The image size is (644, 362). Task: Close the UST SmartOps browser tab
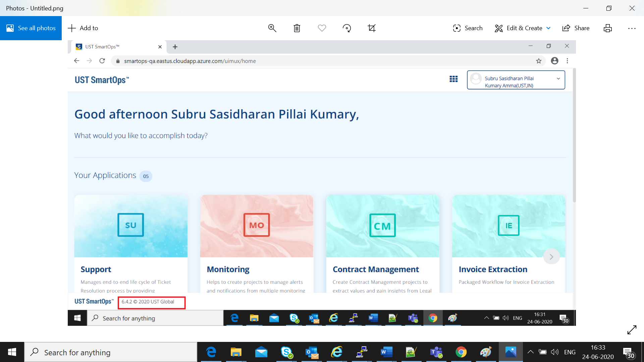click(x=160, y=47)
